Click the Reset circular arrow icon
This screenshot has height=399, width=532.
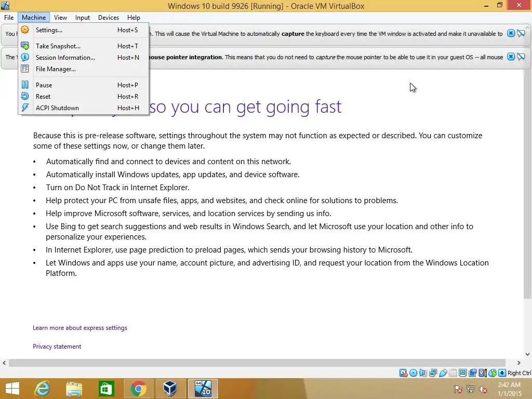(x=25, y=96)
